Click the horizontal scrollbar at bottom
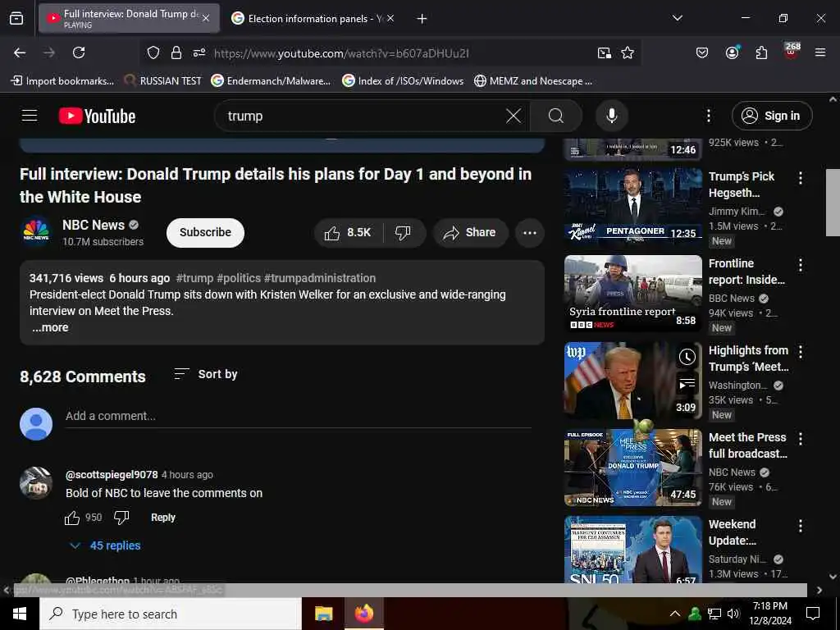Image resolution: width=840 pixels, height=630 pixels. [410, 590]
